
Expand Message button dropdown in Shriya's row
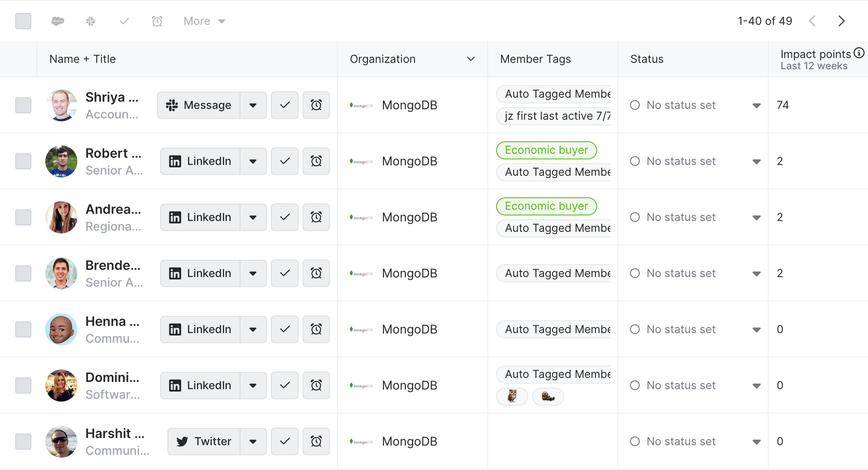(x=253, y=105)
